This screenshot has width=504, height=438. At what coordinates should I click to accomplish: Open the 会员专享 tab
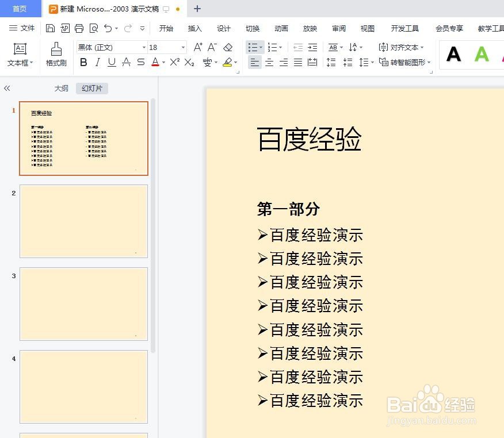click(449, 29)
